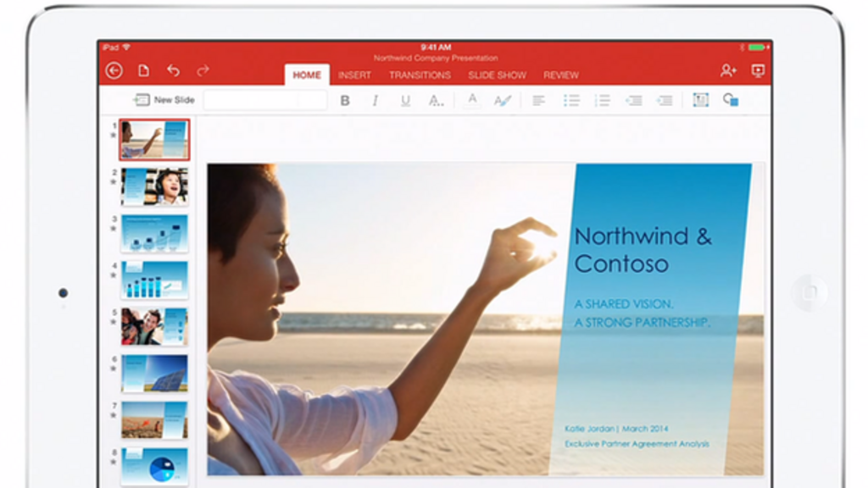This screenshot has width=868, height=488.
Task: Toggle Underline formatting
Action: click(x=405, y=100)
